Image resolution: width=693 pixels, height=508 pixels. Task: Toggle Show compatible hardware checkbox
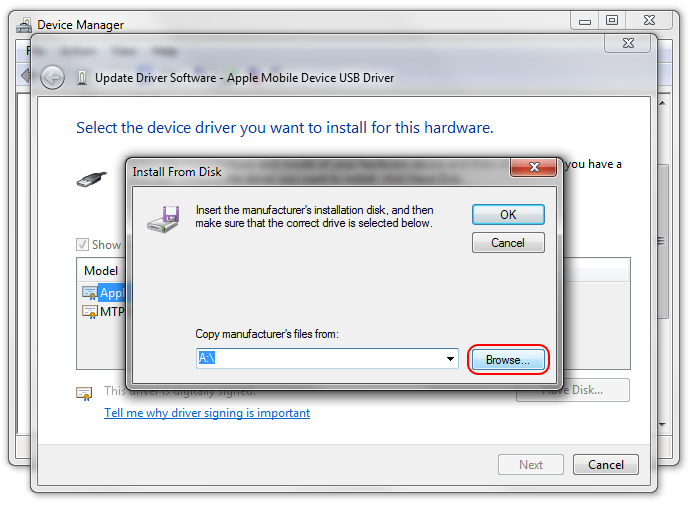tap(82, 244)
